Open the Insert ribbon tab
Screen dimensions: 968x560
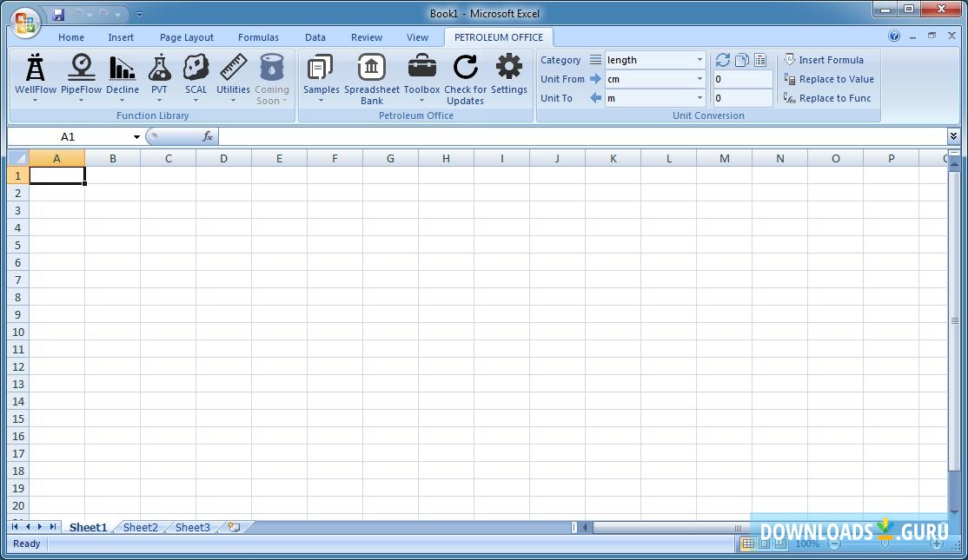pyautogui.click(x=121, y=37)
